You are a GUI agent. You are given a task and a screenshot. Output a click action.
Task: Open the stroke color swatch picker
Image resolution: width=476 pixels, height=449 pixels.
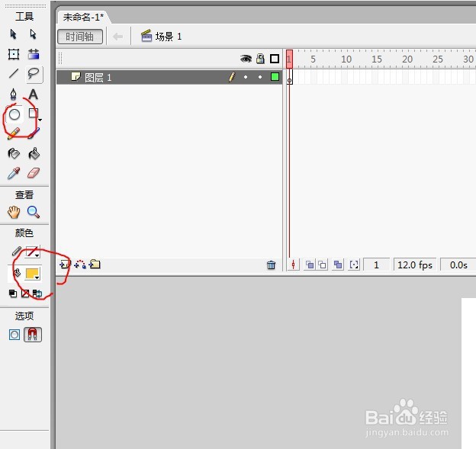[x=33, y=252]
